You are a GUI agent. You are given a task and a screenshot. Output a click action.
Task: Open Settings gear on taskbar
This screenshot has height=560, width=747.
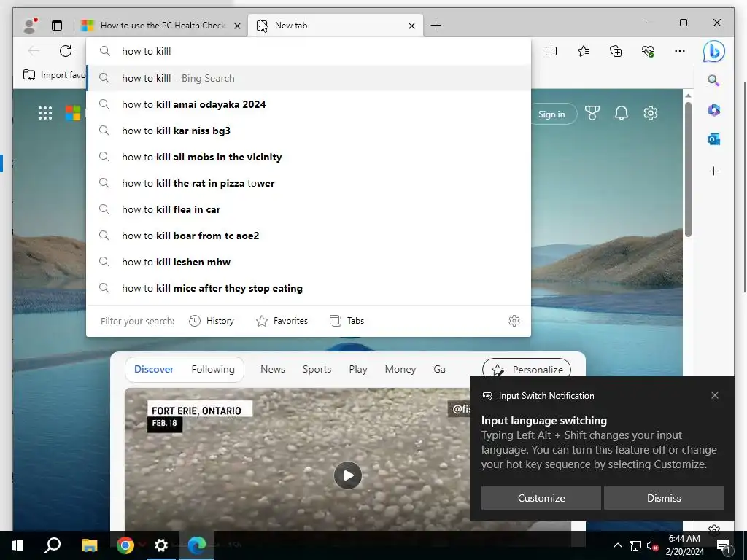tap(161, 545)
